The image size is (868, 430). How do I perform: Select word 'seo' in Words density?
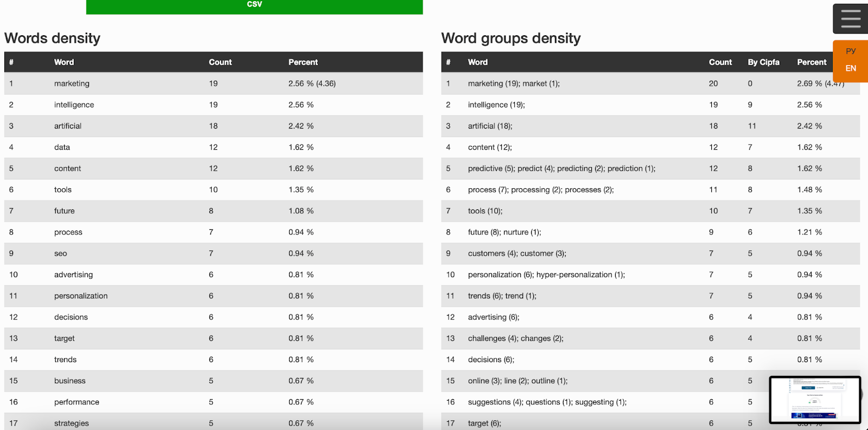point(61,253)
